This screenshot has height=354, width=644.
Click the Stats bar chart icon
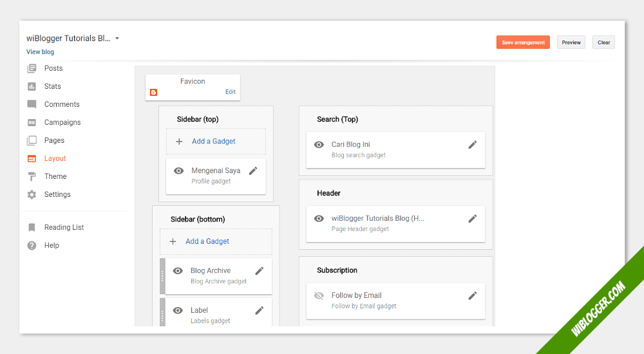(x=32, y=86)
